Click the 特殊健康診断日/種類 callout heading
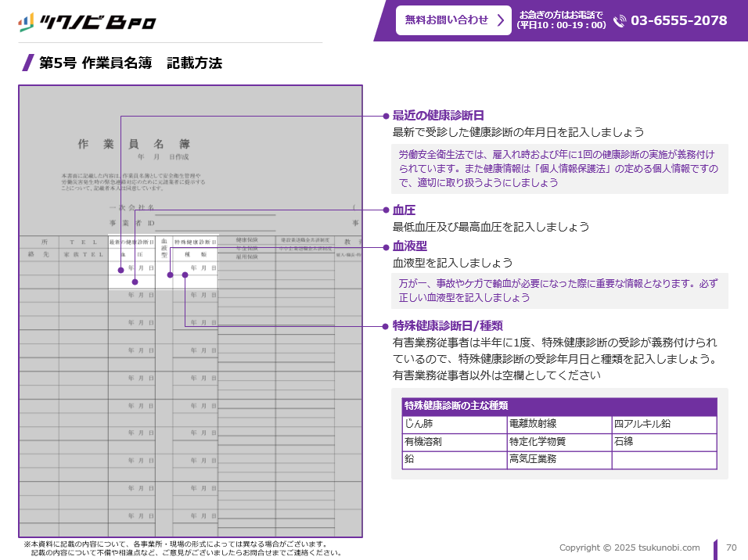The height and width of the screenshot is (560, 748). tap(448, 326)
